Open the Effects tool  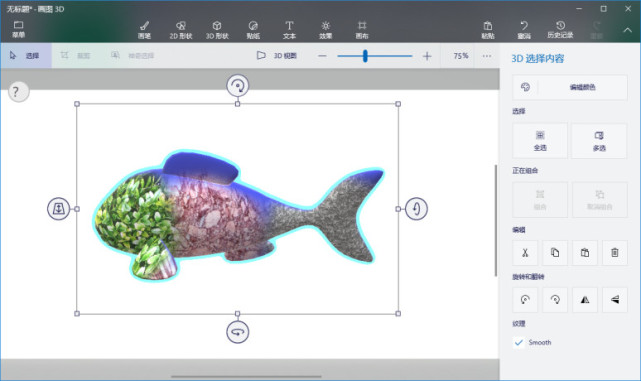coord(325,30)
